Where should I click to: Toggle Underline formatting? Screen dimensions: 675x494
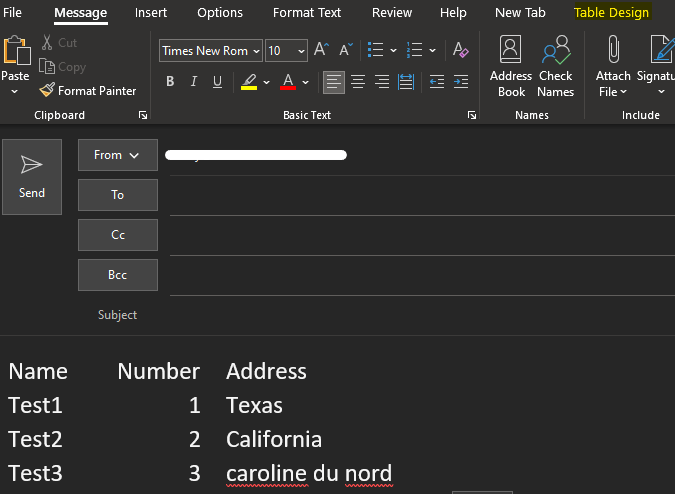pos(217,81)
